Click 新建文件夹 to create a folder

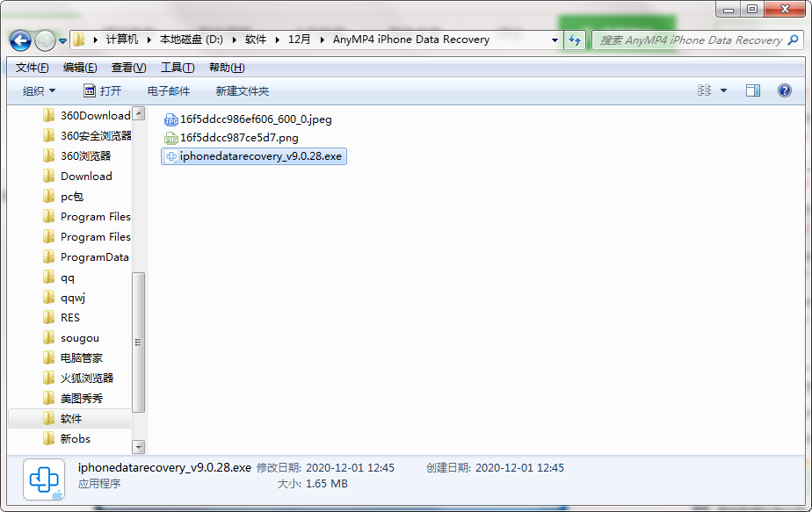click(243, 91)
